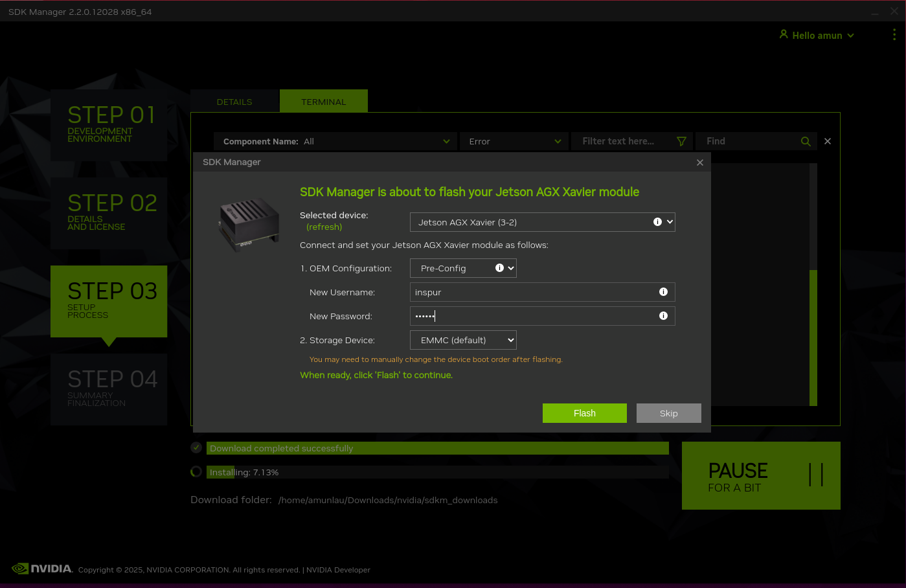Click the filter funnel icon
This screenshot has height=588, width=906.
pyautogui.click(x=681, y=141)
